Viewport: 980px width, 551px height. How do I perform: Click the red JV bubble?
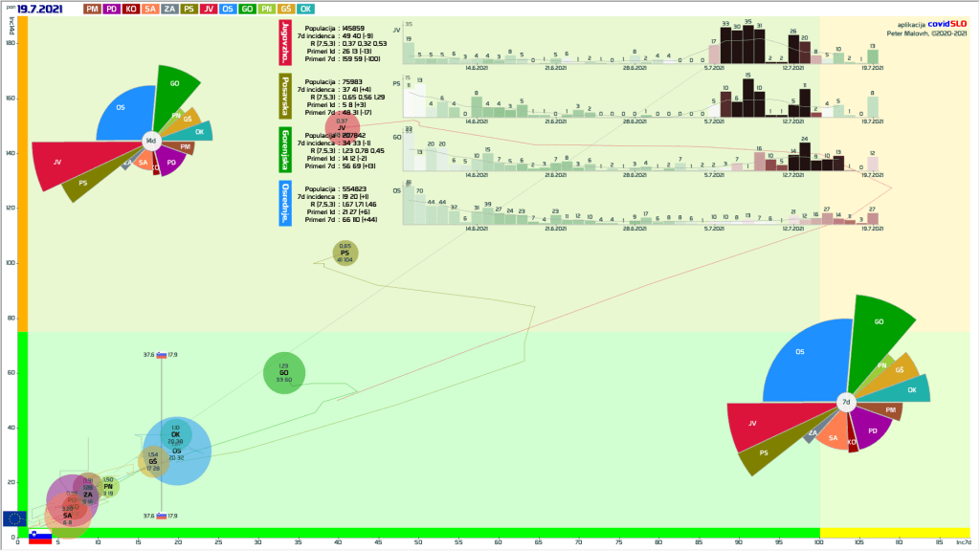pyautogui.click(x=342, y=126)
